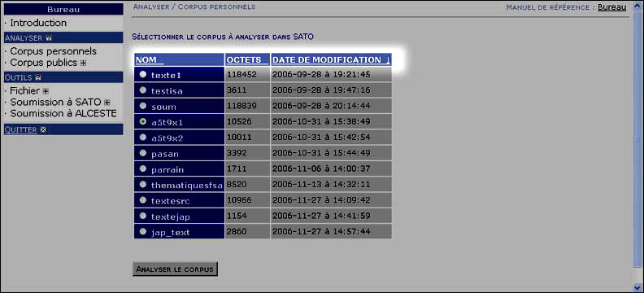644x293 pixels.
Task: Select the testisa corpus radio button
Action: coord(142,90)
